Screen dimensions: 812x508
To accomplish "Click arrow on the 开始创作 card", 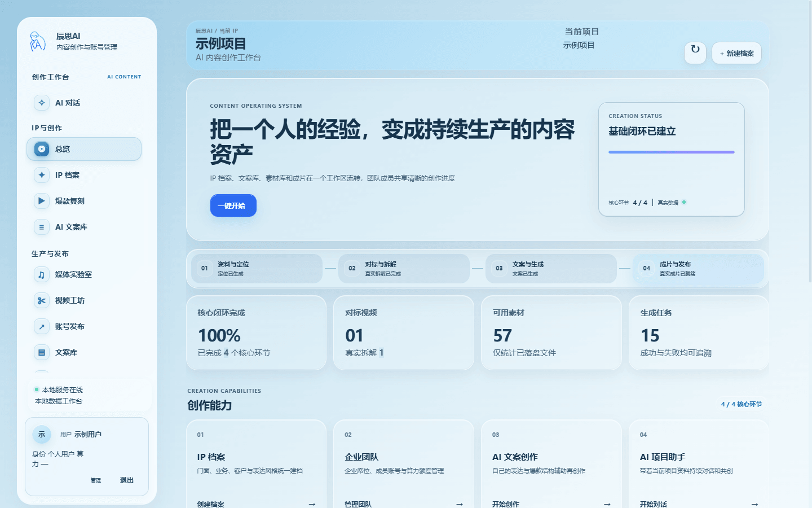I will (607, 504).
